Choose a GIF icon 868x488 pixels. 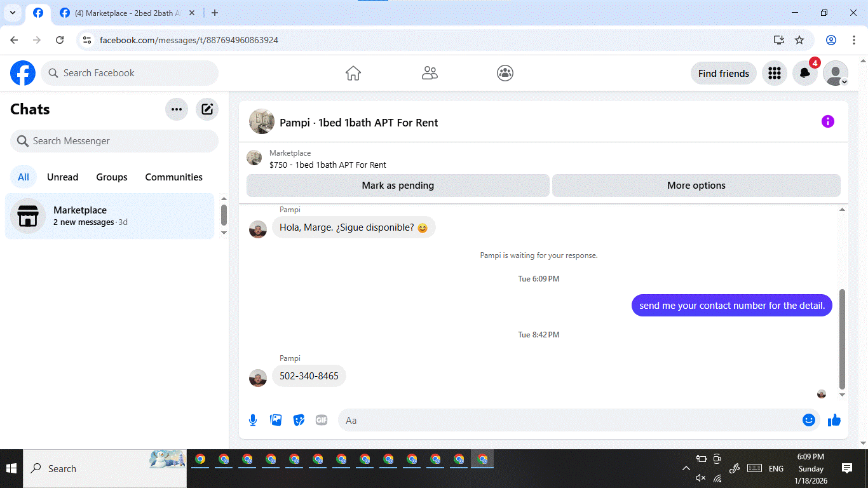322,420
